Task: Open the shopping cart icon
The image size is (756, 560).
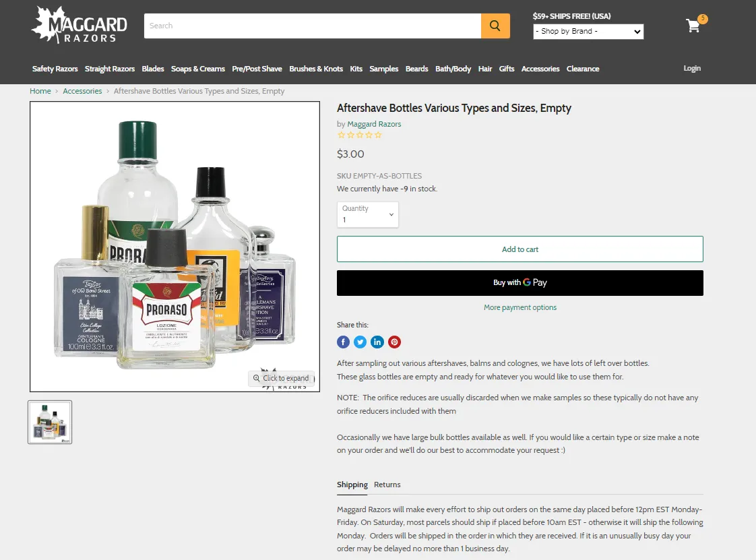Action: point(694,26)
